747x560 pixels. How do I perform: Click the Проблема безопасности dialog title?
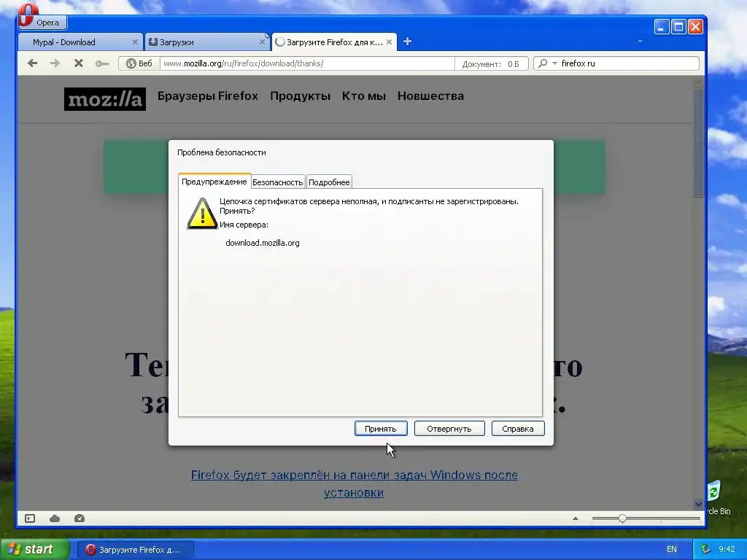[222, 152]
